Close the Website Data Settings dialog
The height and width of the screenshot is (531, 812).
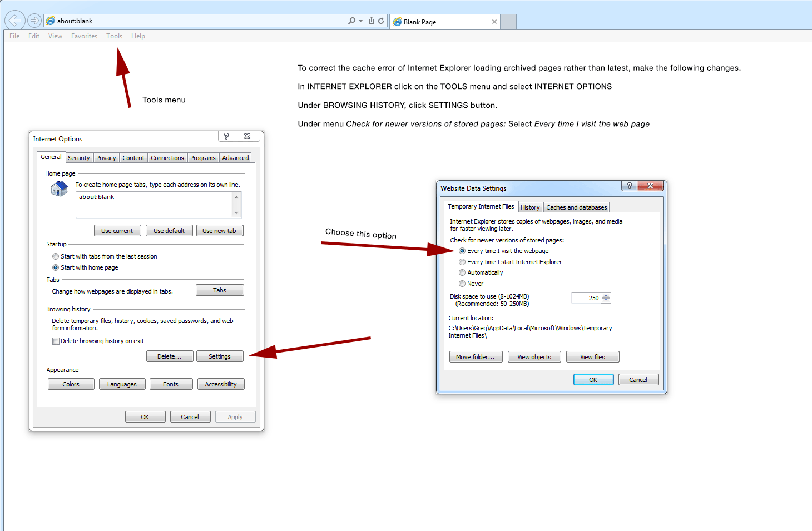650,186
